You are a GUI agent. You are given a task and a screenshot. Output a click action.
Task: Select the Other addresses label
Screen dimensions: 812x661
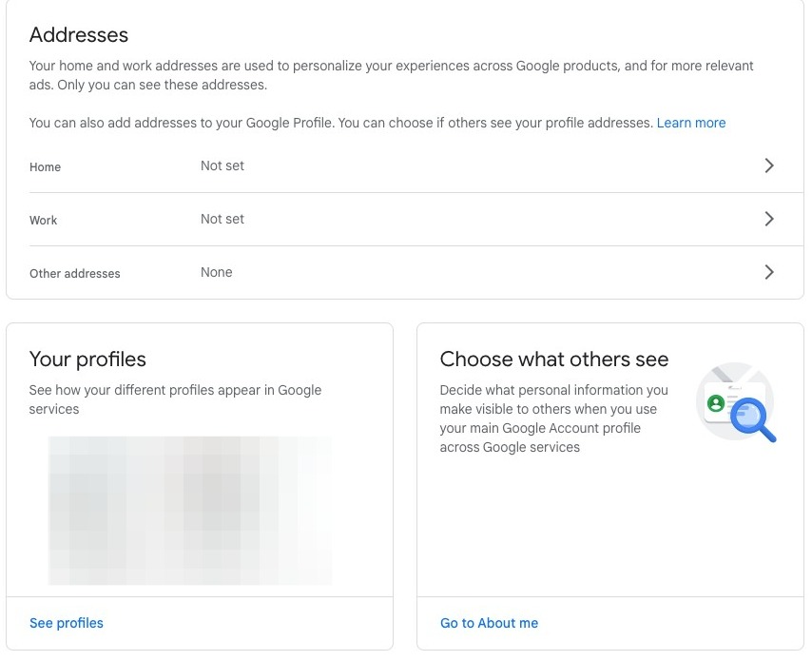click(75, 274)
